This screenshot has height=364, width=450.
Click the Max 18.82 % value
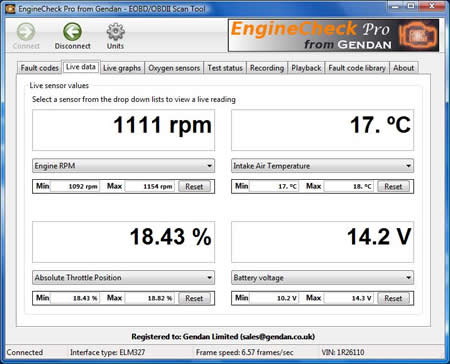149,298
